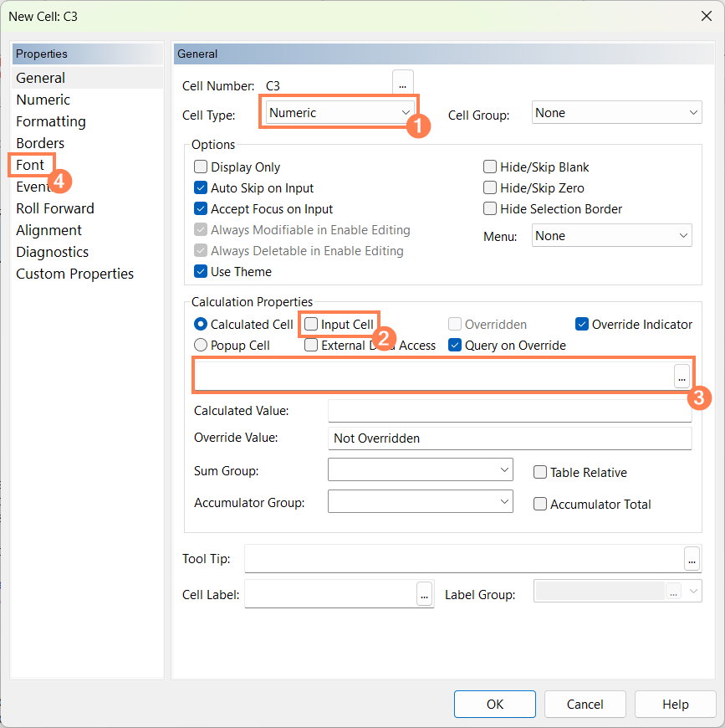Enable the Display Only checkbox
The image size is (725, 728).
201,167
